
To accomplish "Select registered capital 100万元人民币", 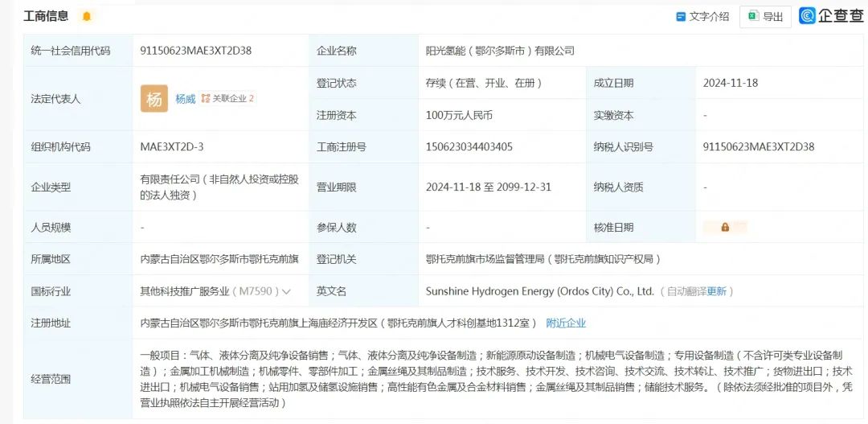I will (x=459, y=115).
